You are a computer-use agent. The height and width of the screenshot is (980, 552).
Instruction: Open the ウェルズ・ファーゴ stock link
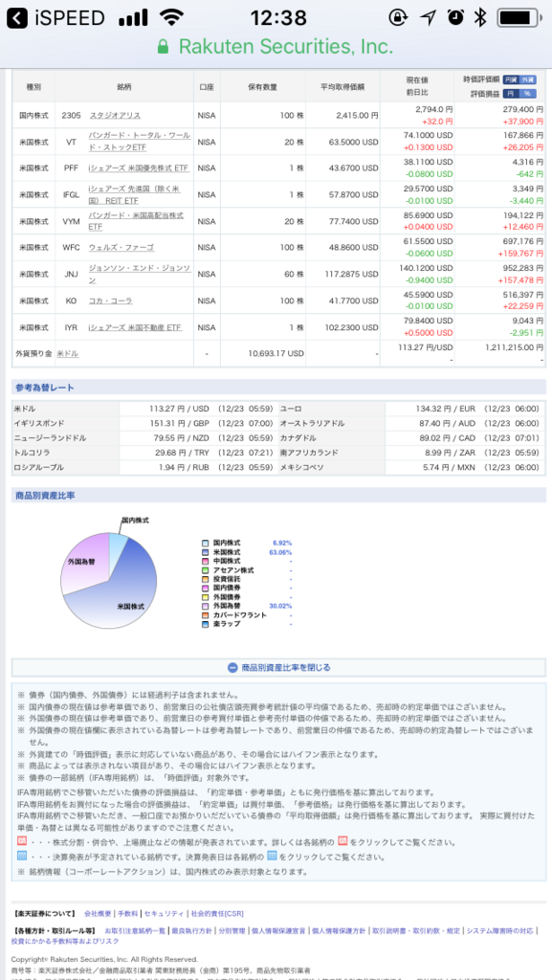pyautogui.click(x=121, y=248)
